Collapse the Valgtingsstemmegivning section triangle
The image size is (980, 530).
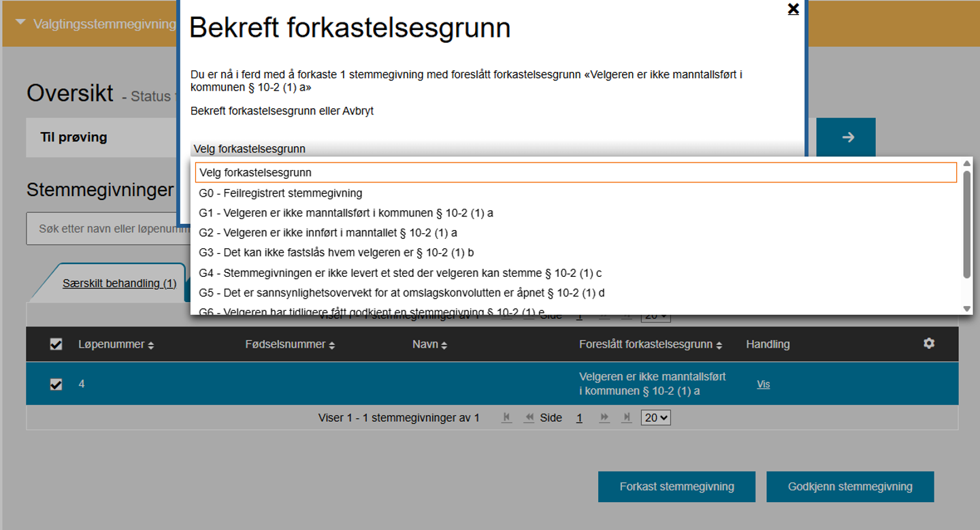pyautogui.click(x=20, y=23)
